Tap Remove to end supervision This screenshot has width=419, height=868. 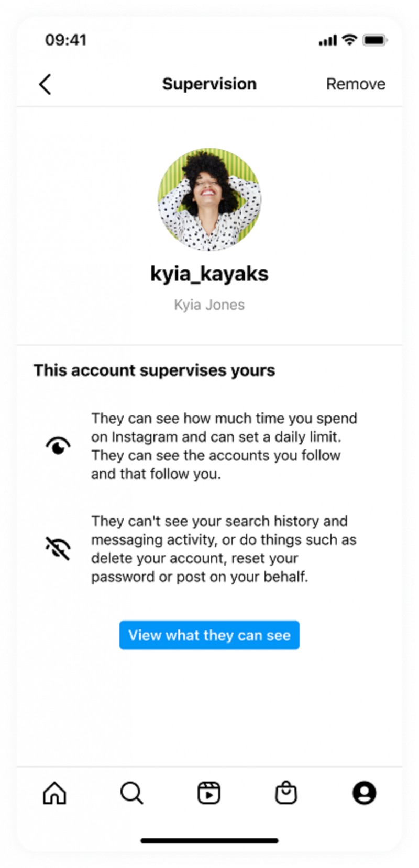point(356,84)
